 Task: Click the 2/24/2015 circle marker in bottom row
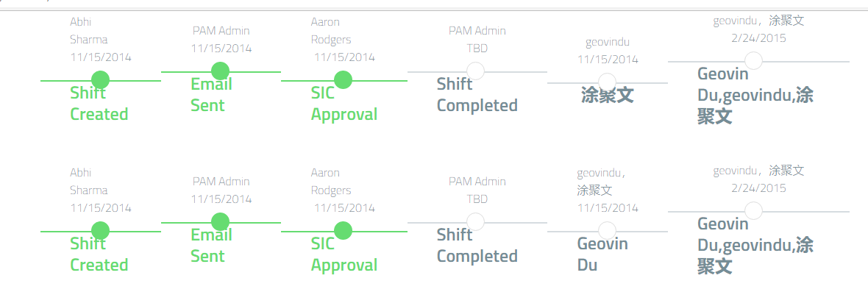click(753, 210)
